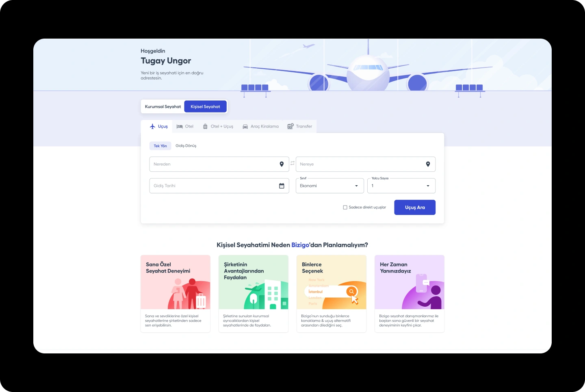Open the Her Zaman Yanınızdayız card

click(409, 294)
